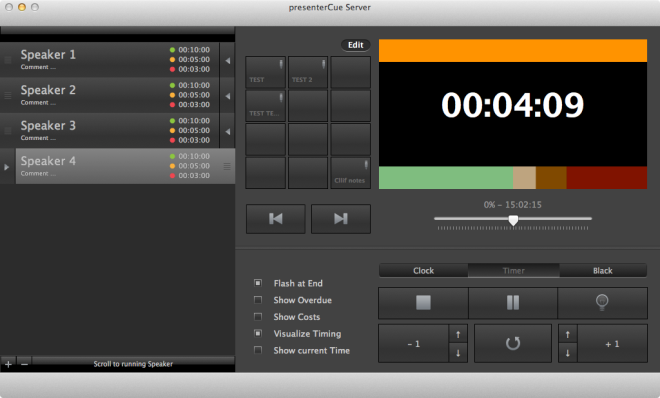This screenshot has height=398, width=660.
Task: Enable Show Overdue checkbox
Action: 258,300
